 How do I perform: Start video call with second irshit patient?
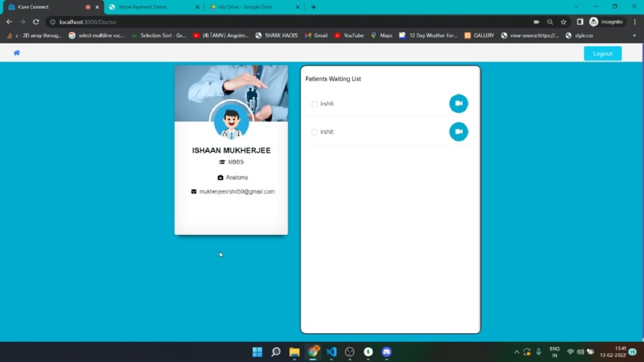click(459, 132)
